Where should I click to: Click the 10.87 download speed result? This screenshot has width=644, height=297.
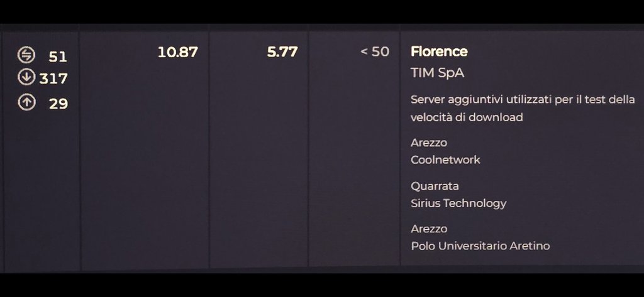point(178,52)
